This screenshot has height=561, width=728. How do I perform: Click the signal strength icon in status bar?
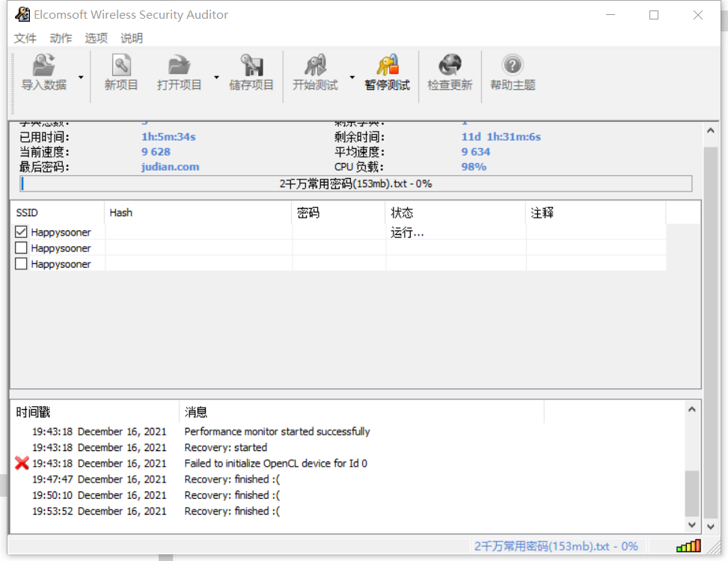point(688,546)
